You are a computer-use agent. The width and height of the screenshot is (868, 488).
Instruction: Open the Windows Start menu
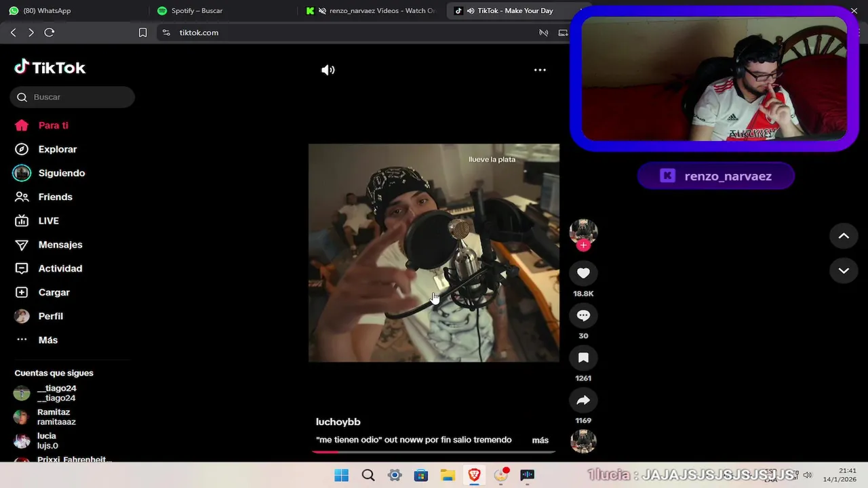pyautogui.click(x=342, y=475)
